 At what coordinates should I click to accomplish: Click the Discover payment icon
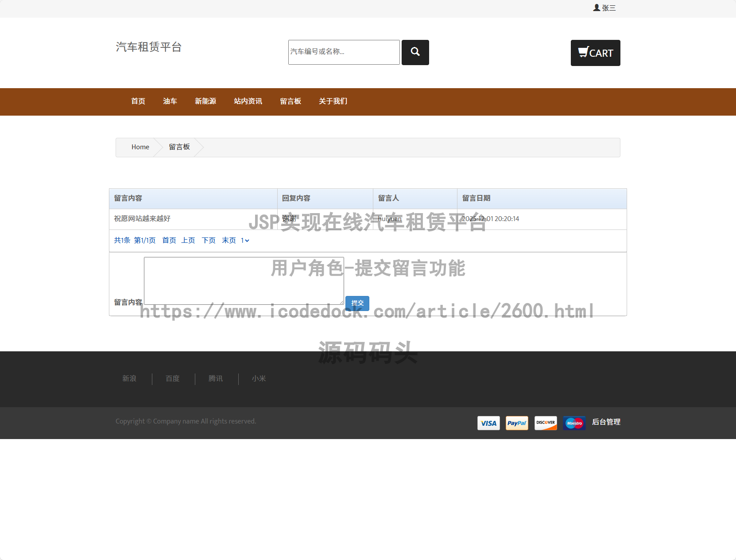pyautogui.click(x=546, y=423)
